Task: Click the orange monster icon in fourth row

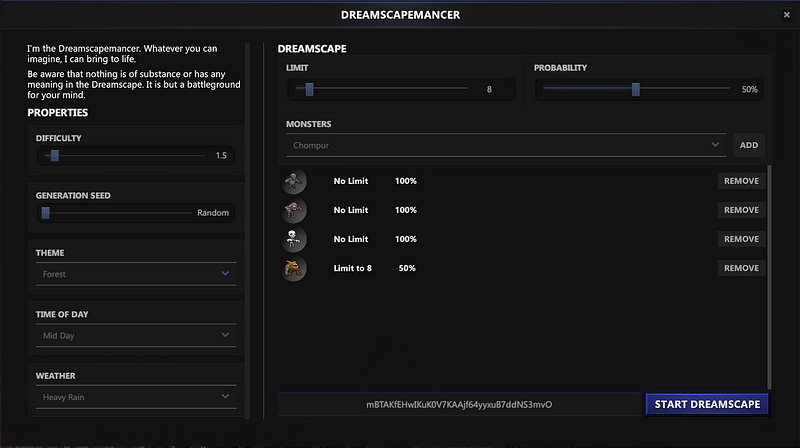Action: pos(294,268)
